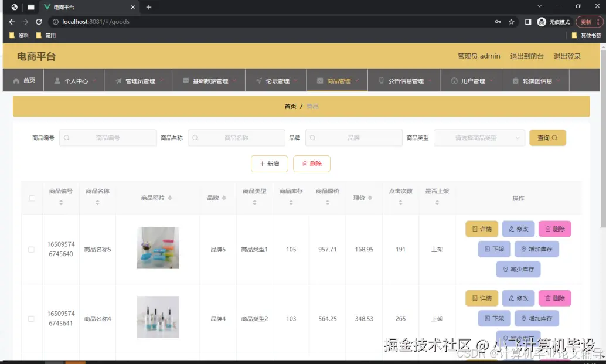This screenshot has width=606, height=364.
Task: Click the product photo thumbnail of 商品名称5
Action: tap(158, 248)
